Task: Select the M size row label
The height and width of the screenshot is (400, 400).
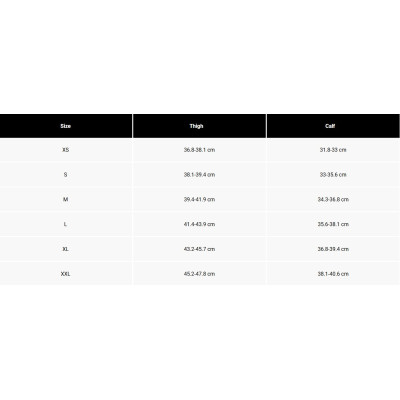Action: pyautogui.click(x=65, y=199)
